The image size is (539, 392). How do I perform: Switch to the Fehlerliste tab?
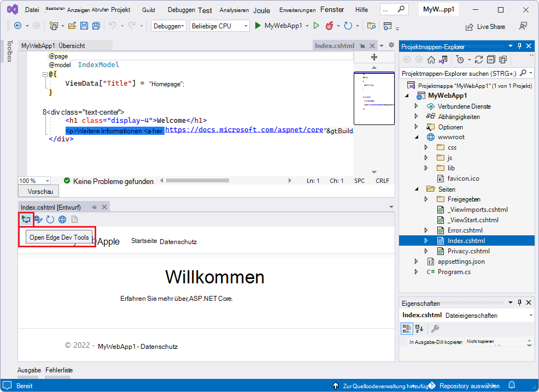[58, 370]
